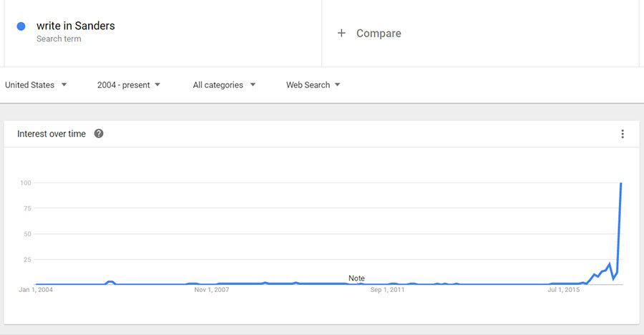Click the Jan 1, 2004 axis label
The width and height of the screenshot is (644, 335).
pyautogui.click(x=36, y=290)
